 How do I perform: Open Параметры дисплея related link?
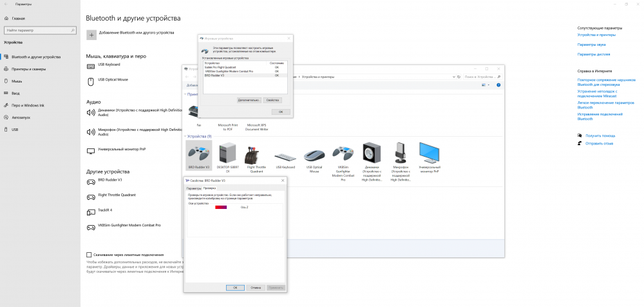[594, 54]
